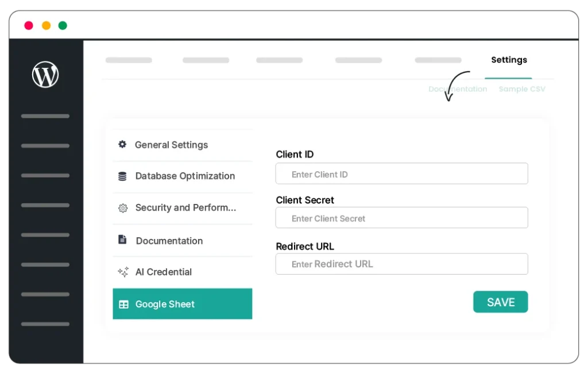Select the General Settings menu item
The width and height of the screenshot is (588, 374).
click(171, 145)
